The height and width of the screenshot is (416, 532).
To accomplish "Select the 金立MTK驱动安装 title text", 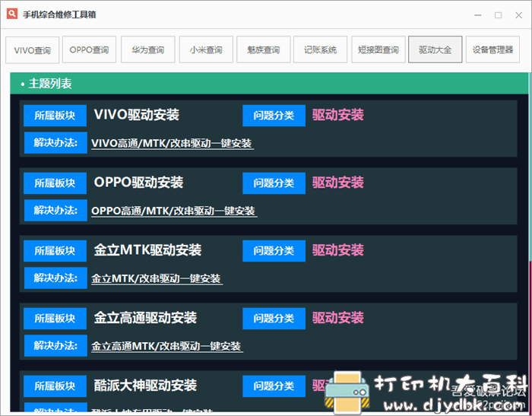I will click(x=147, y=250).
